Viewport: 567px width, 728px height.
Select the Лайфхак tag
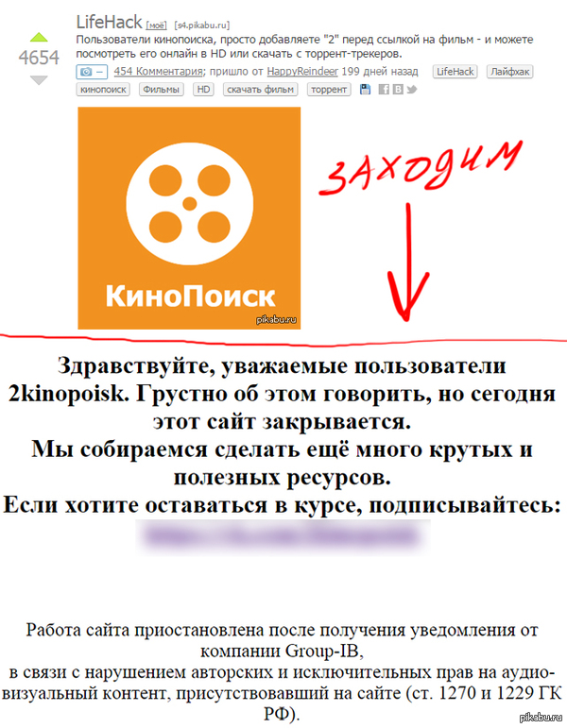click(x=510, y=72)
